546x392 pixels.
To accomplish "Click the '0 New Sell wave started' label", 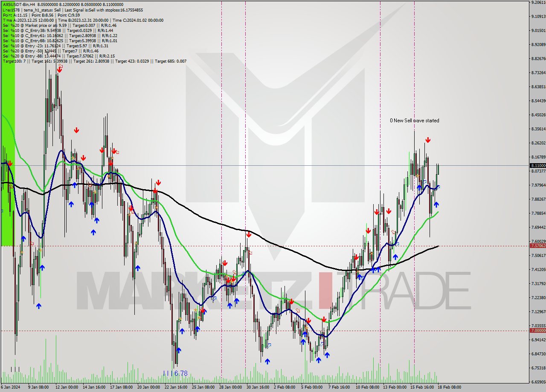I will tap(415, 121).
